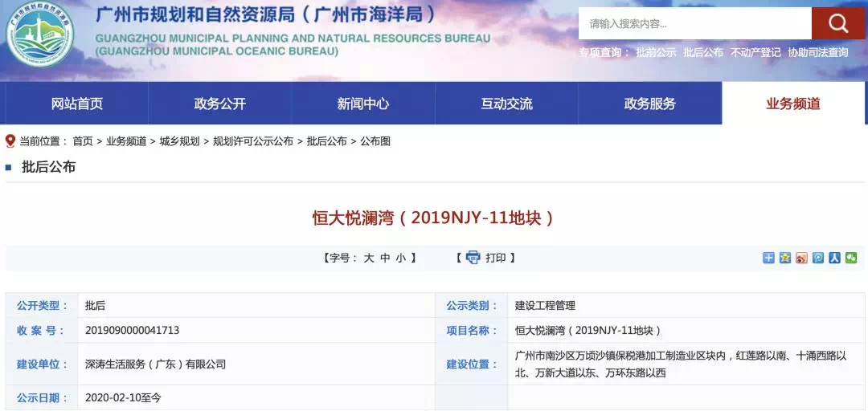
Task: Click the 不动产登记 quick link
Action: click(755, 53)
